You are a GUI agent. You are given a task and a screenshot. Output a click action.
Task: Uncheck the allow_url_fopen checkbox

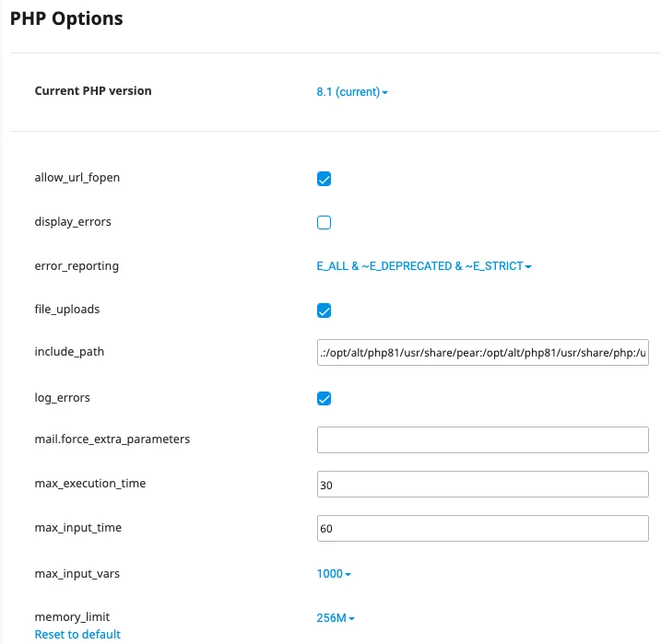coord(324,179)
